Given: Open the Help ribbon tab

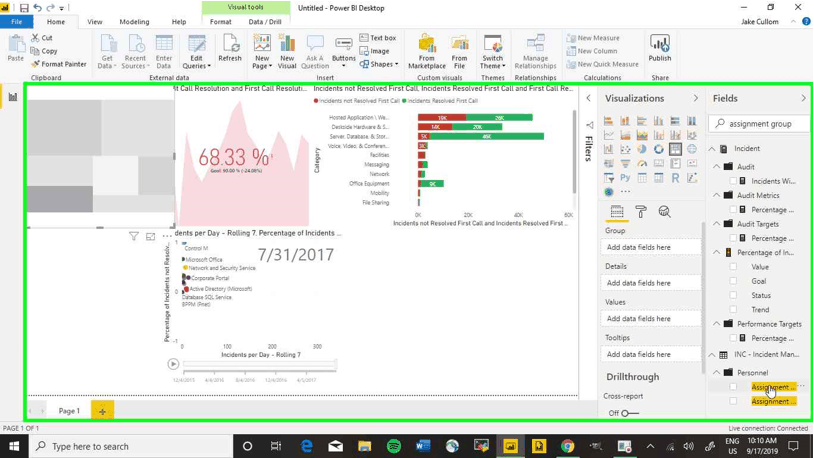Looking at the screenshot, I should click(x=179, y=22).
